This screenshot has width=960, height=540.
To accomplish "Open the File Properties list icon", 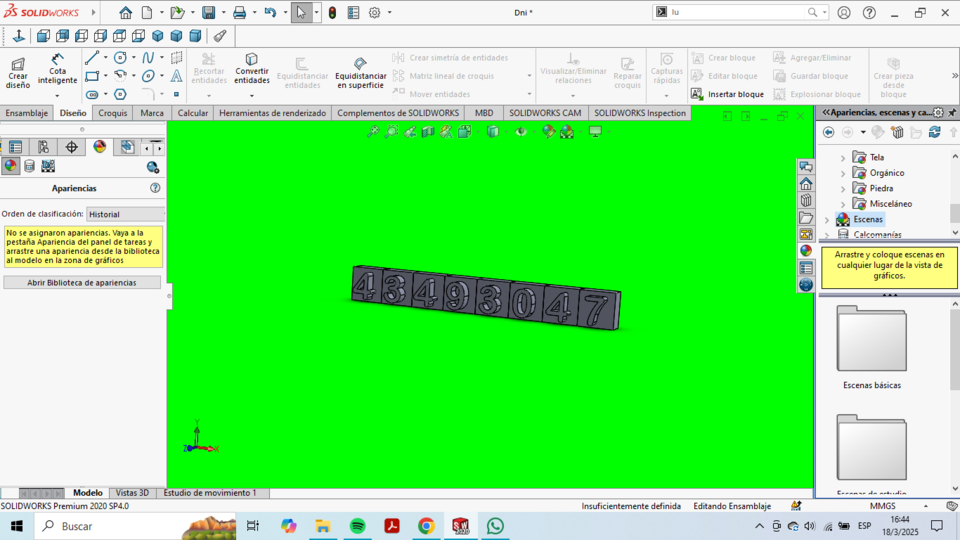I will pos(353,12).
